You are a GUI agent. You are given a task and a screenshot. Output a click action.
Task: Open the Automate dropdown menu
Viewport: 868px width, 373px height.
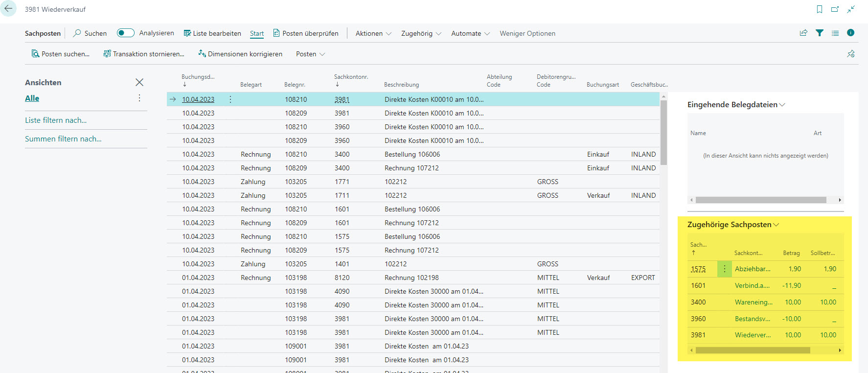coord(470,33)
